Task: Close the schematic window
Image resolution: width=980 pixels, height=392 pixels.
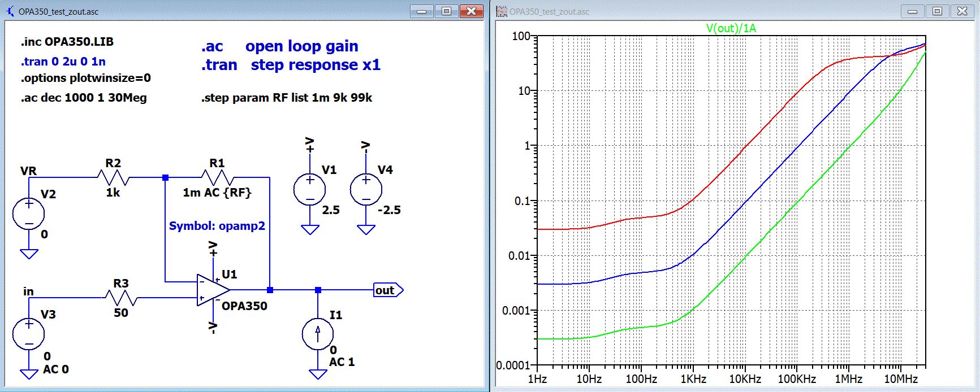Action: click(470, 11)
